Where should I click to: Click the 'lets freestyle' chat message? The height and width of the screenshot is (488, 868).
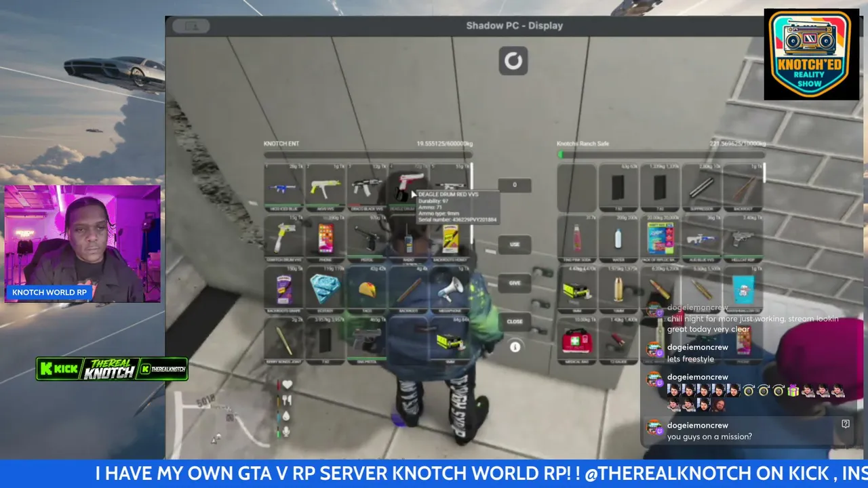click(x=690, y=359)
